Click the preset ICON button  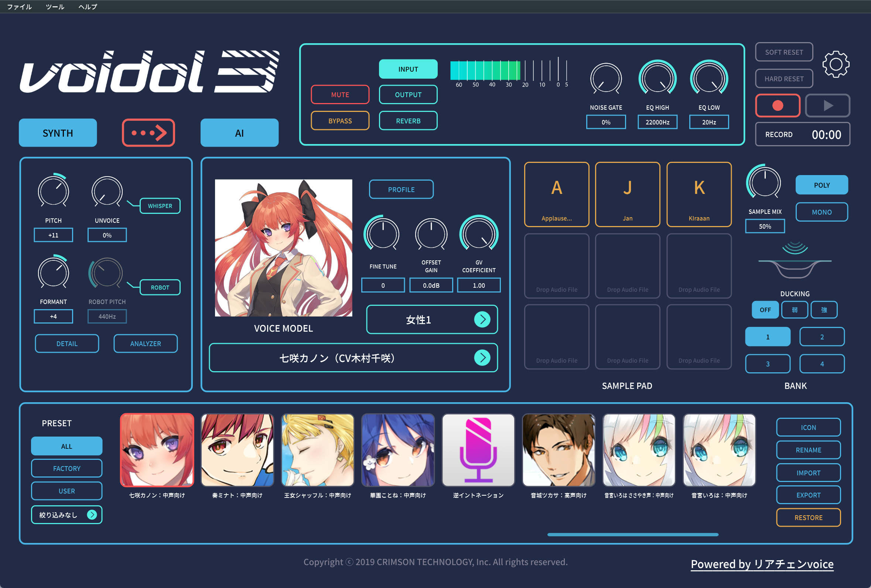click(809, 427)
